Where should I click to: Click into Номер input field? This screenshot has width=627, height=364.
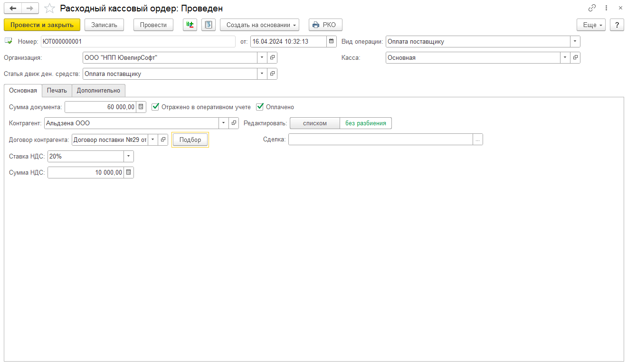tap(138, 41)
